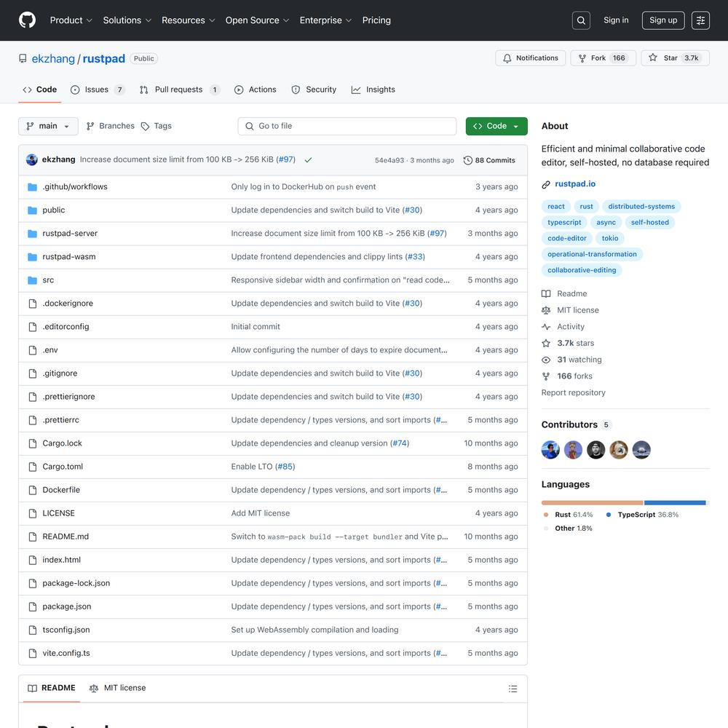This screenshot has width=728, height=728.
Task: Select the README tab below file list
Action: point(52,688)
